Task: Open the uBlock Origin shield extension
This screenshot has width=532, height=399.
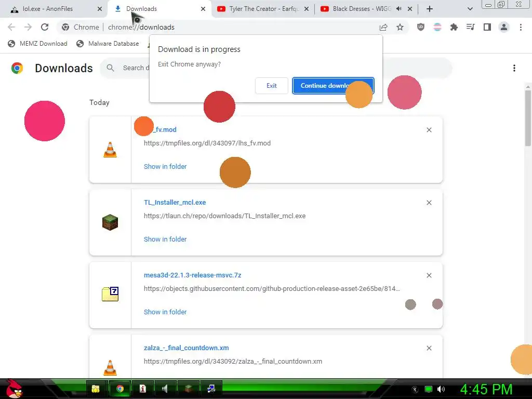Action: click(421, 27)
